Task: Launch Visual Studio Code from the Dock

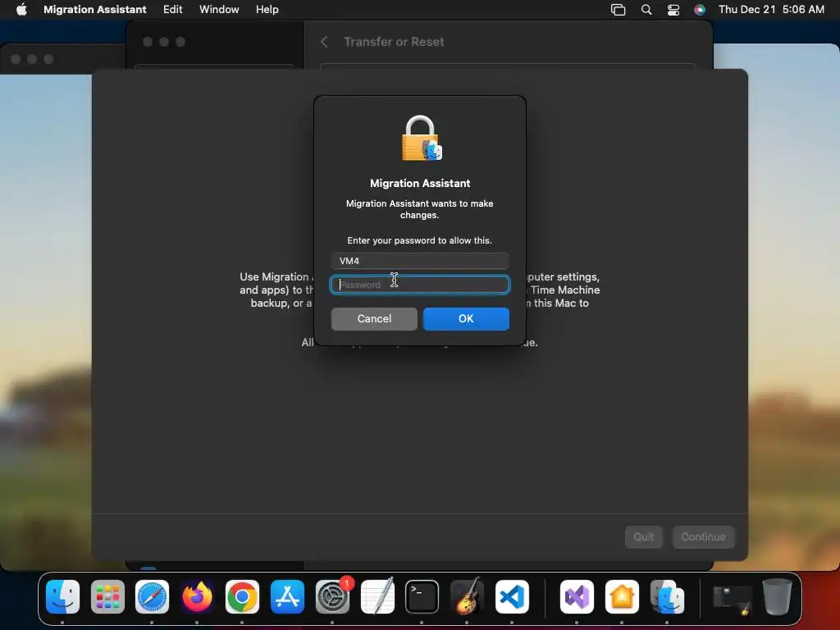Action: 512,597
